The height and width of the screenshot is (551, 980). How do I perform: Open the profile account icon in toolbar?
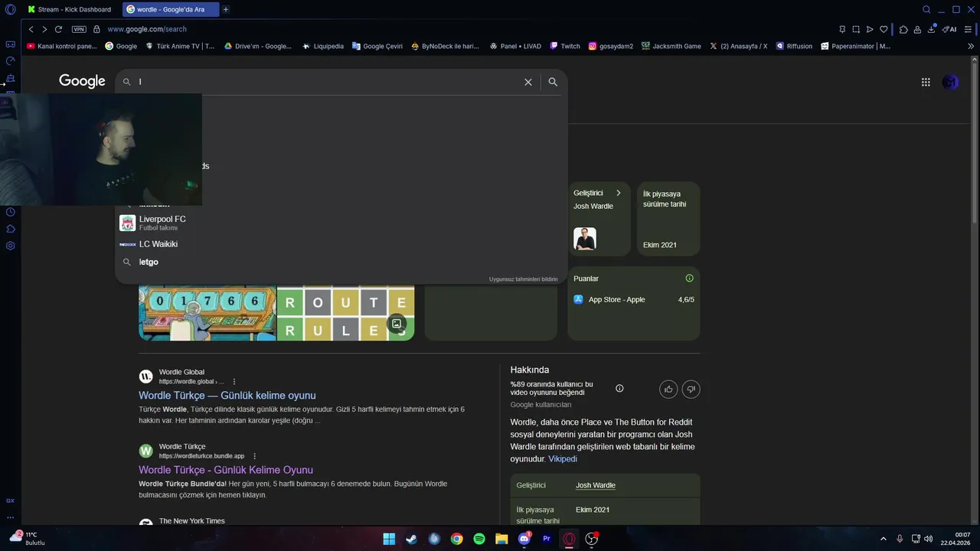[x=917, y=29]
